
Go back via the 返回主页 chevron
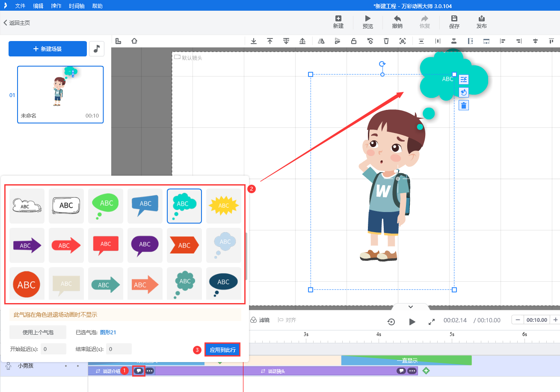6,23
